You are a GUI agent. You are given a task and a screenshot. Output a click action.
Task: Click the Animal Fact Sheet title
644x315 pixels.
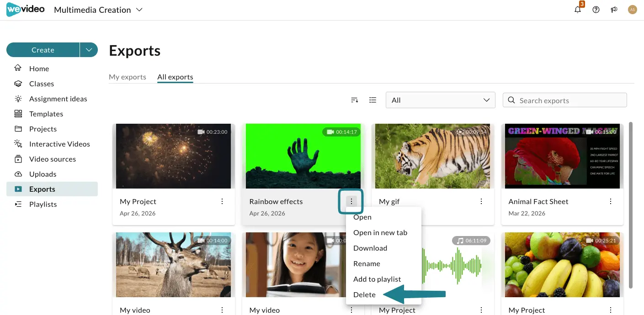[538, 201]
